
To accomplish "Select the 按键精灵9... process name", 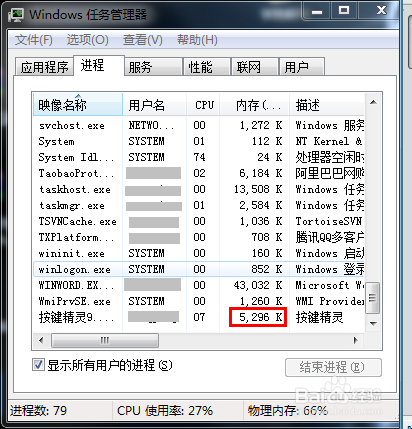I will coord(76,317).
